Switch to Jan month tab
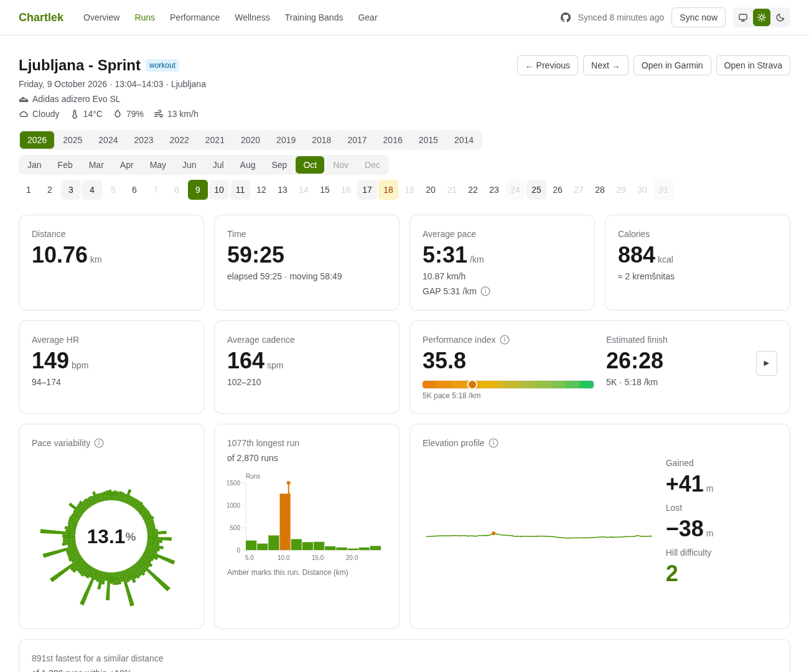The width and height of the screenshot is (809, 672). tap(34, 165)
